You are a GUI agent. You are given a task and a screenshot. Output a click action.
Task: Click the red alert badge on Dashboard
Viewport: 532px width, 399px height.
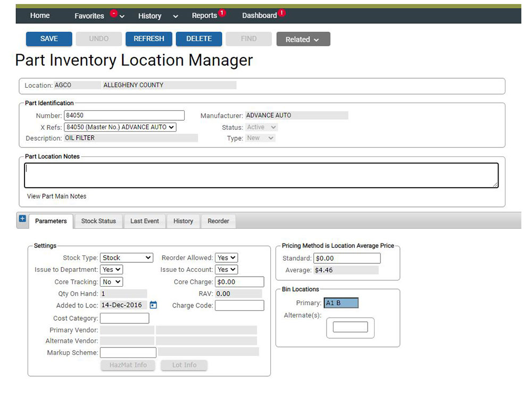pyautogui.click(x=281, y=13)
